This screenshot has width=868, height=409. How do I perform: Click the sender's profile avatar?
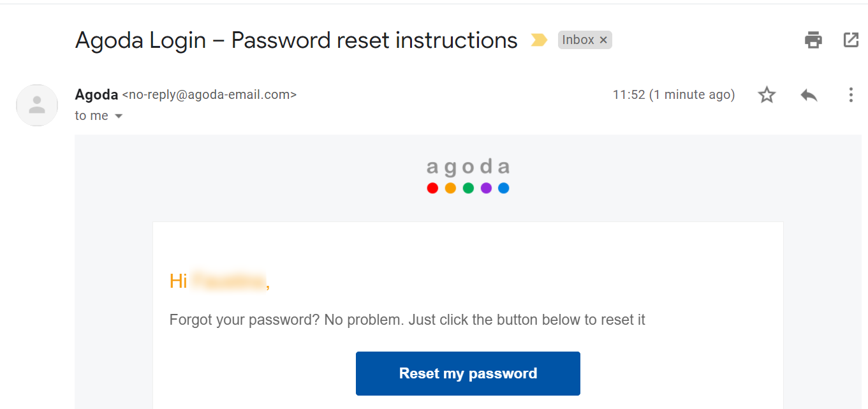37,105
